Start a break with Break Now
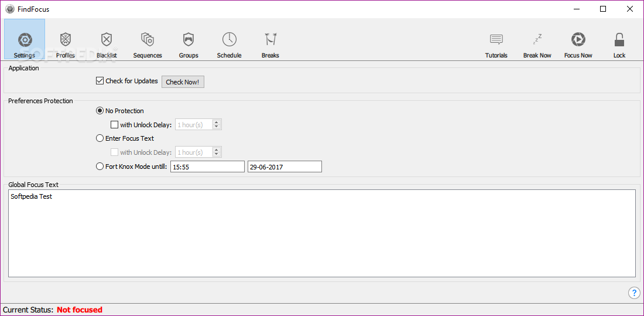This screenshot has height=316, width=644. [x=537, y=45]
